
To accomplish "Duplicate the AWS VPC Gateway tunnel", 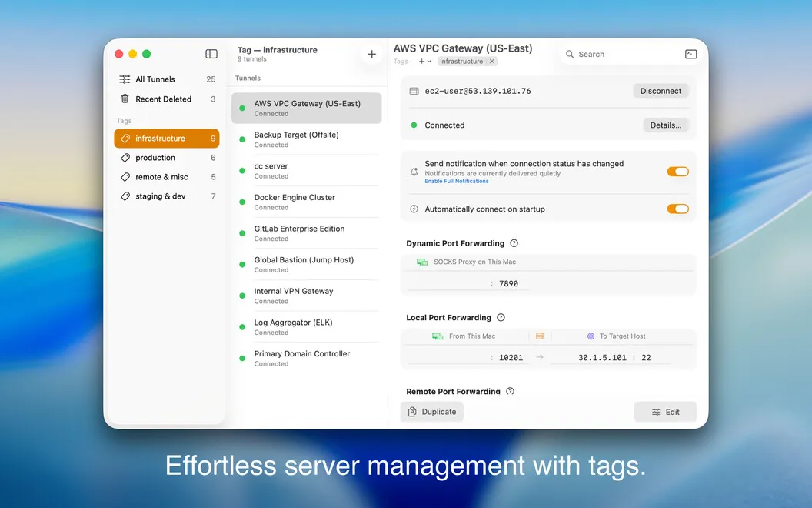I will click(x=432, y=412).
